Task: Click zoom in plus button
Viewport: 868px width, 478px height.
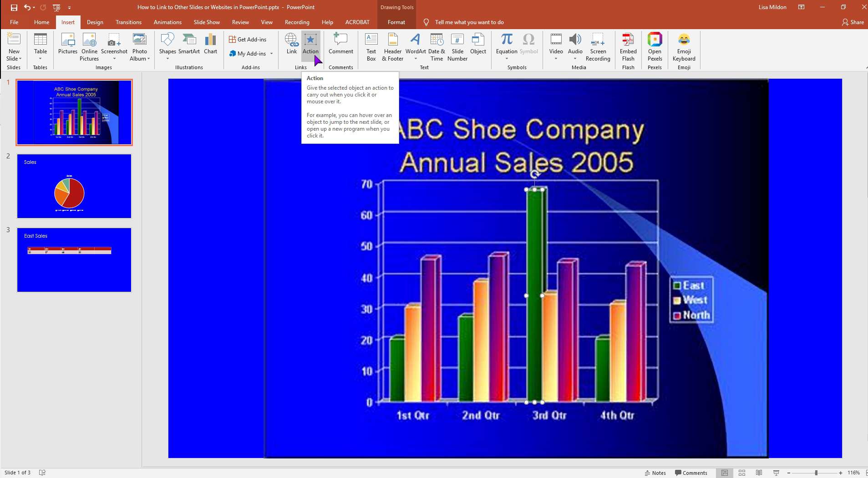Action: (x=841, y=473)
